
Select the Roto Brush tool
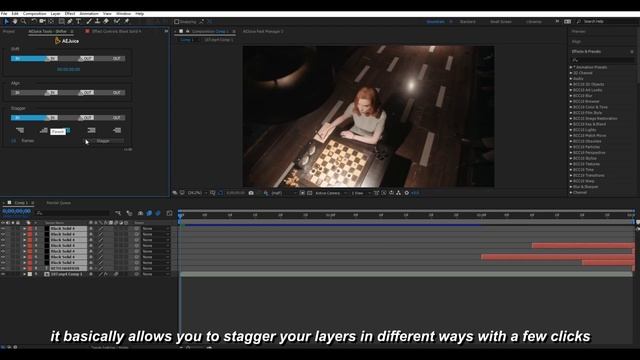click(x=117, y=21)
